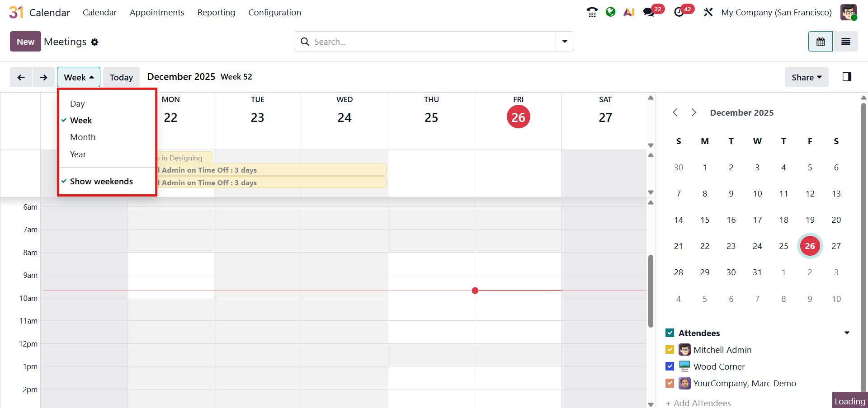The width and height of the screenshot is (868, 408).
Task: Collapse the Attendees section arrow
Action: coord(847,333)
